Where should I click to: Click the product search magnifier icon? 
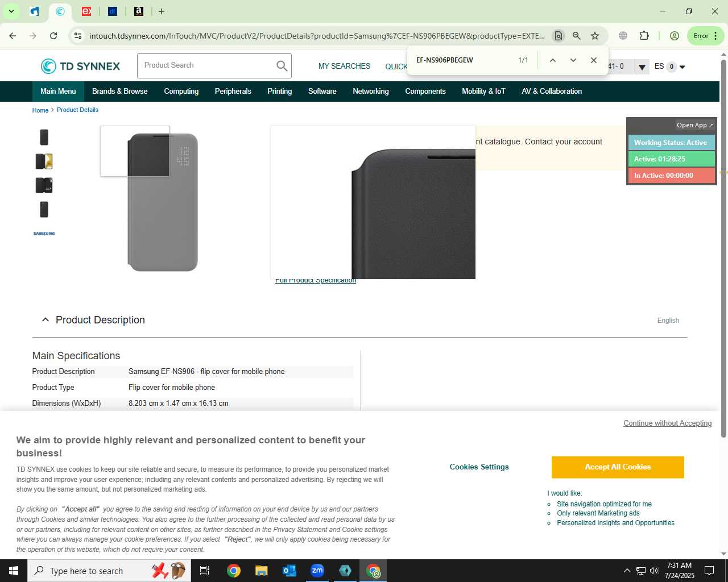282,66
